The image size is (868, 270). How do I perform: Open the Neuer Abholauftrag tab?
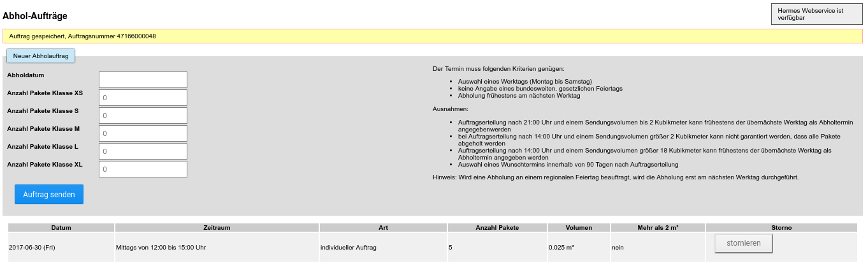[41, 56]
